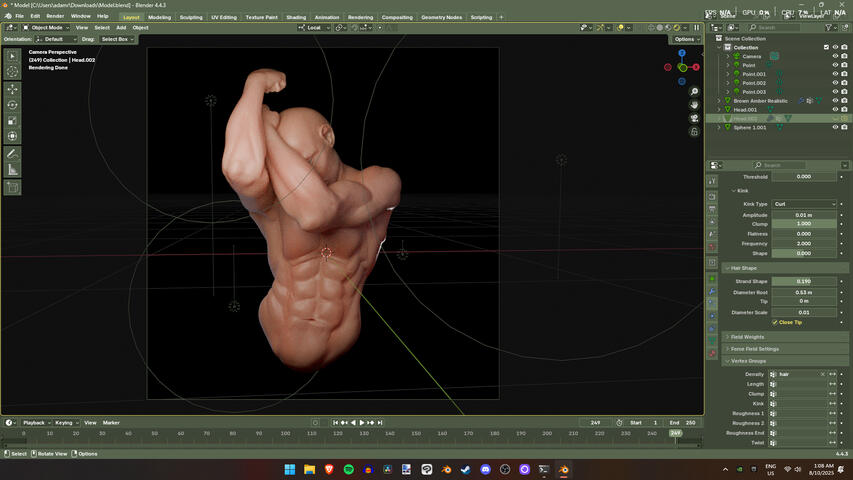Viewport: 853px width, 480px height.
Task: Click the timeline frame 249 marker
Action: (x=676, y=433)
